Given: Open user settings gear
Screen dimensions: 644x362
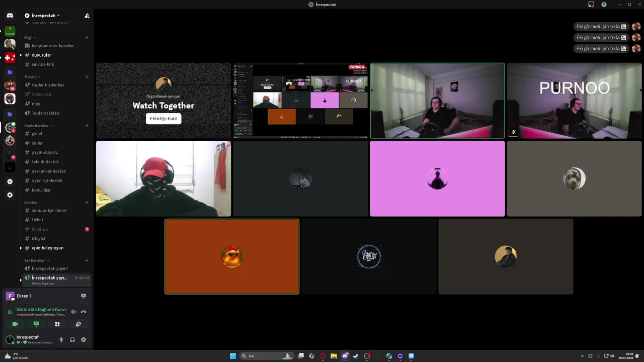Looking at the screenshot, I should coord(84,340).
